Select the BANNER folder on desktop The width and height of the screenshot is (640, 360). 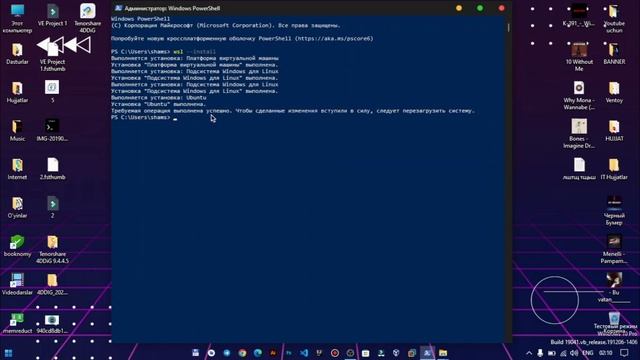point(614,54)
